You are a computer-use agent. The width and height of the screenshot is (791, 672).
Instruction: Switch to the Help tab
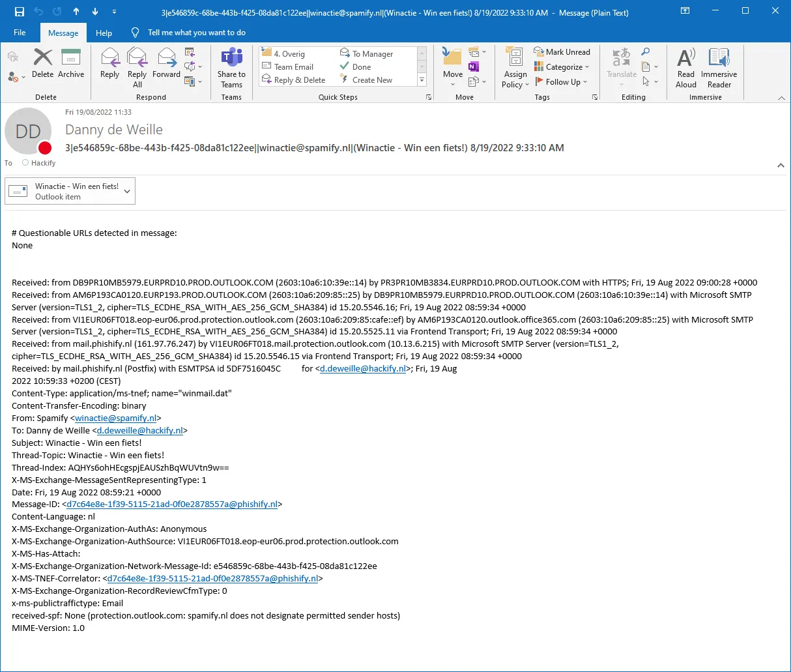(104, 33)
